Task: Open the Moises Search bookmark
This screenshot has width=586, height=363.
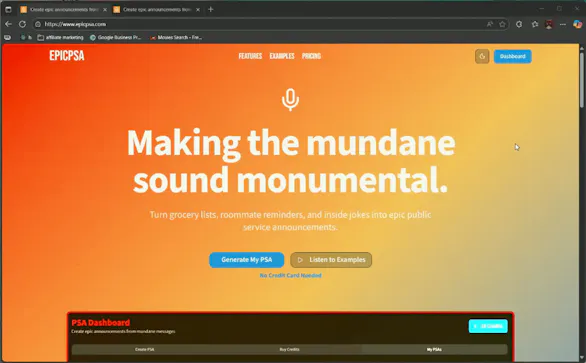Action: (x=176, y=37)
